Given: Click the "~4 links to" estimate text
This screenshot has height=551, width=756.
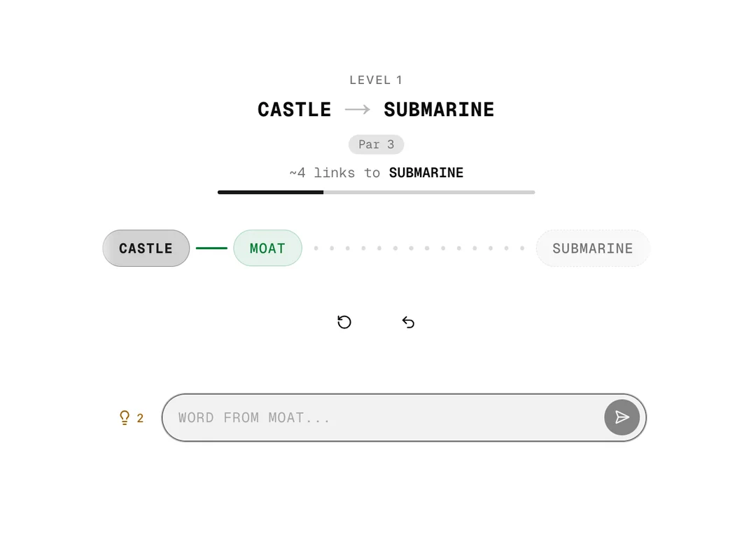Looking at the screenshot, I should tap(335, 173).
